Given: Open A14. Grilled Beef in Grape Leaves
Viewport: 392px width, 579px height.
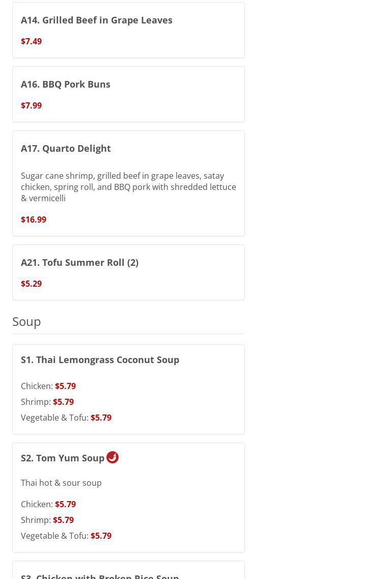Looking at the screenshot, I should coord(97,20).
